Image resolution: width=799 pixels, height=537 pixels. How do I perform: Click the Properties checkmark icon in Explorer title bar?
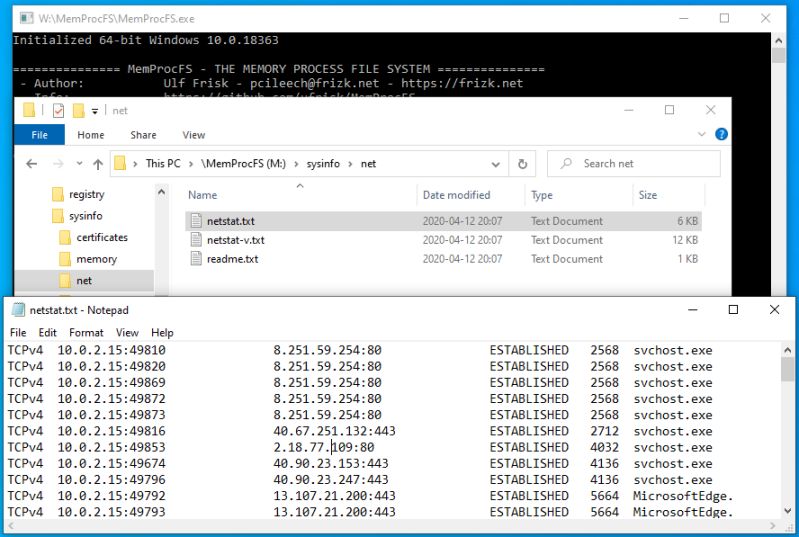[58, 110]
